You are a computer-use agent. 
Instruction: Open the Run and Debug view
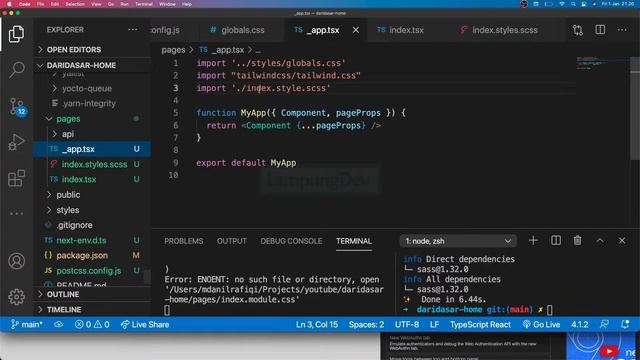tap(16, 142)
